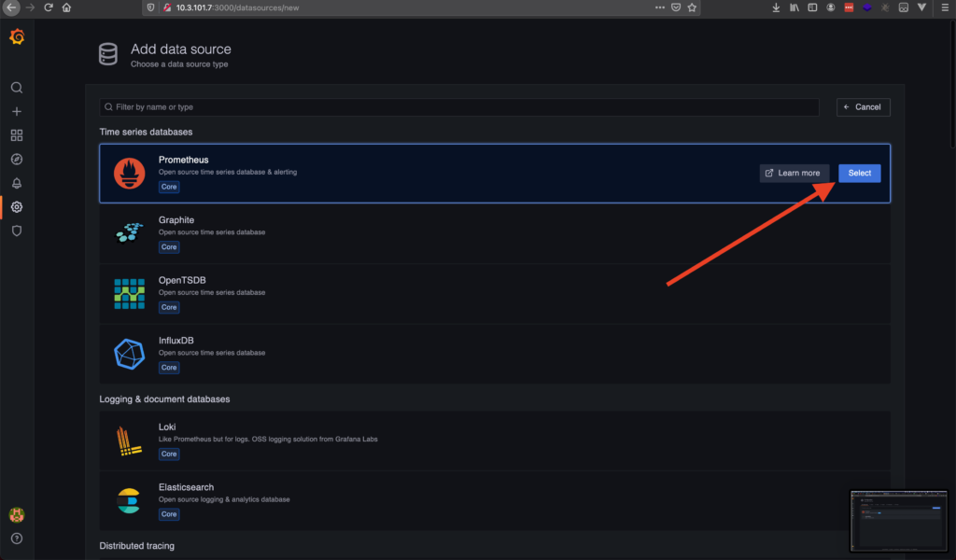Save page to Pocket icon

click(676, 7)
